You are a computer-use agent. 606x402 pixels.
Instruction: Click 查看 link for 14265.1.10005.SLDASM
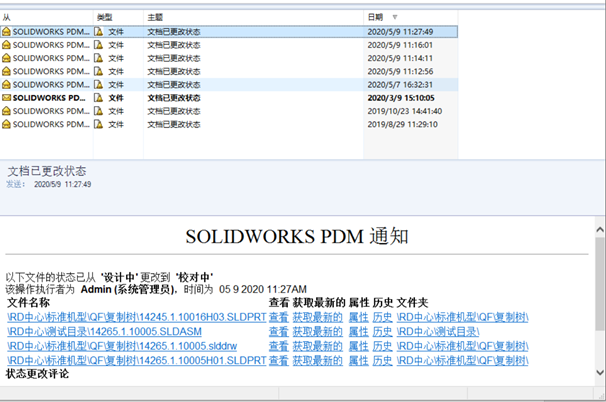(279, 332)
